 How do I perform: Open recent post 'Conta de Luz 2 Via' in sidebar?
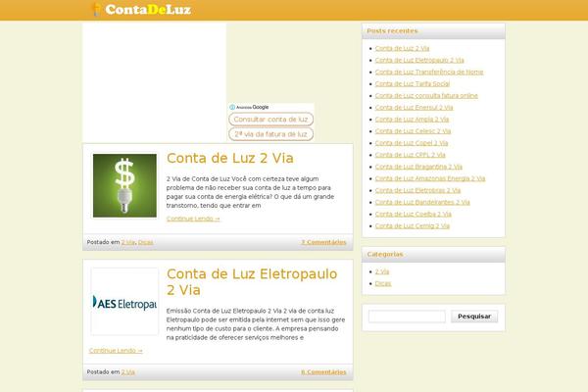[x=402, y=48]
